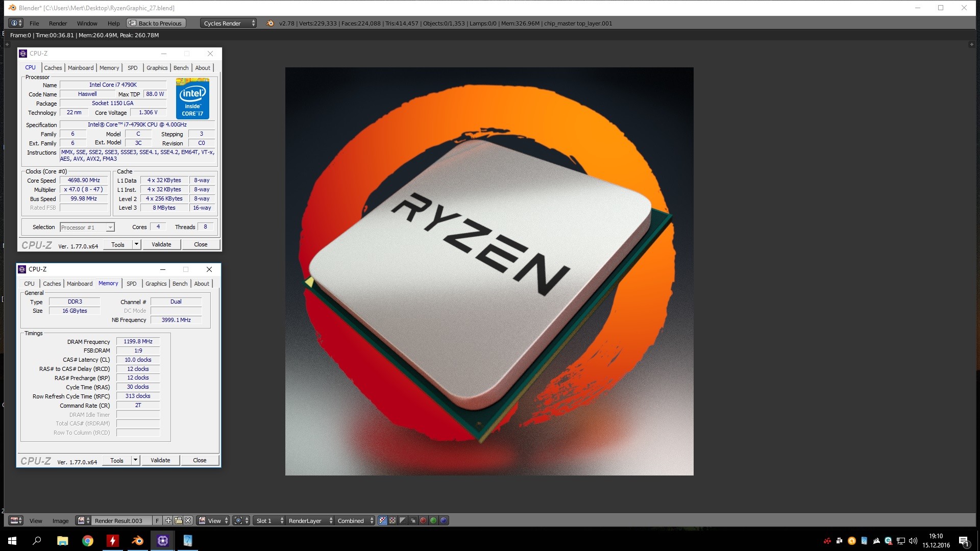Click the Close button in top CPU-Z window
This screenshot has width=980, height=551.
pos(201,244)
